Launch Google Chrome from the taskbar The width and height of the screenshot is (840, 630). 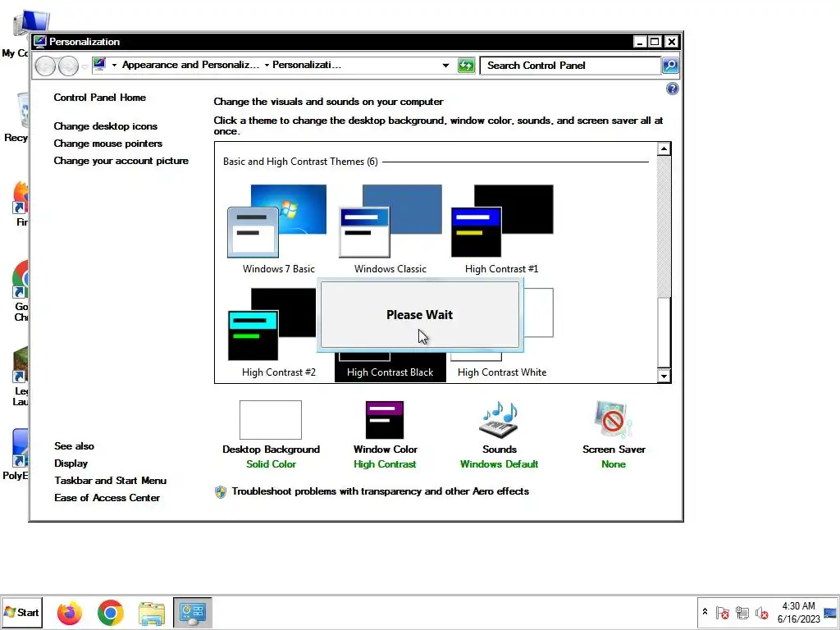[x=111, y=613]
